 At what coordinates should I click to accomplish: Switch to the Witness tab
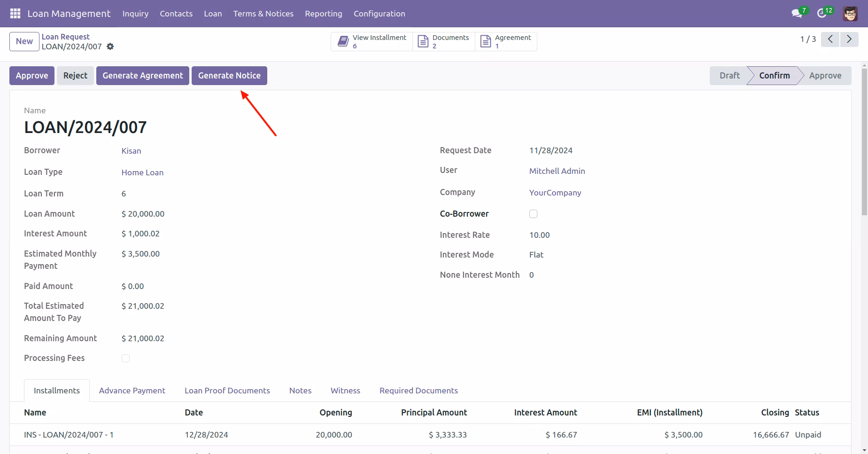click(345, 391)
